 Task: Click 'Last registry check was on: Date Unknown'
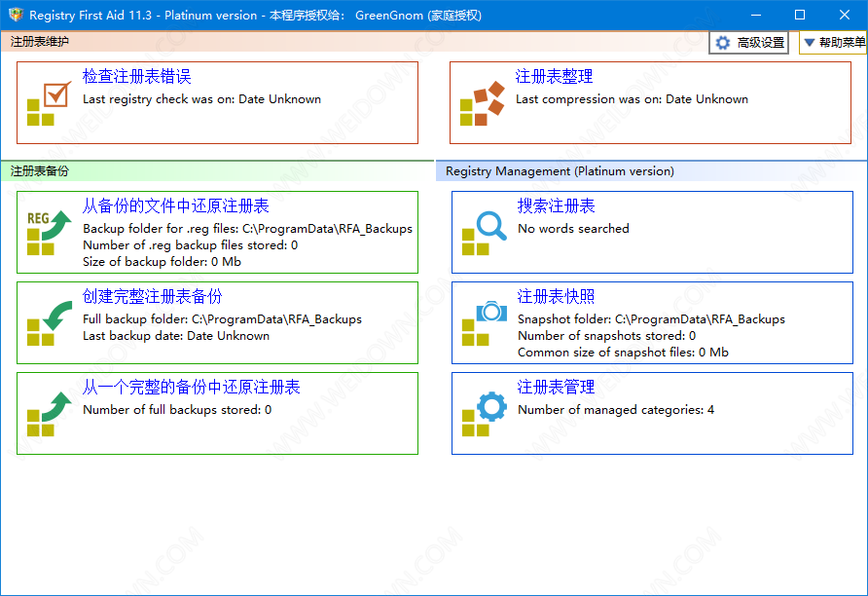pos(202,99)
